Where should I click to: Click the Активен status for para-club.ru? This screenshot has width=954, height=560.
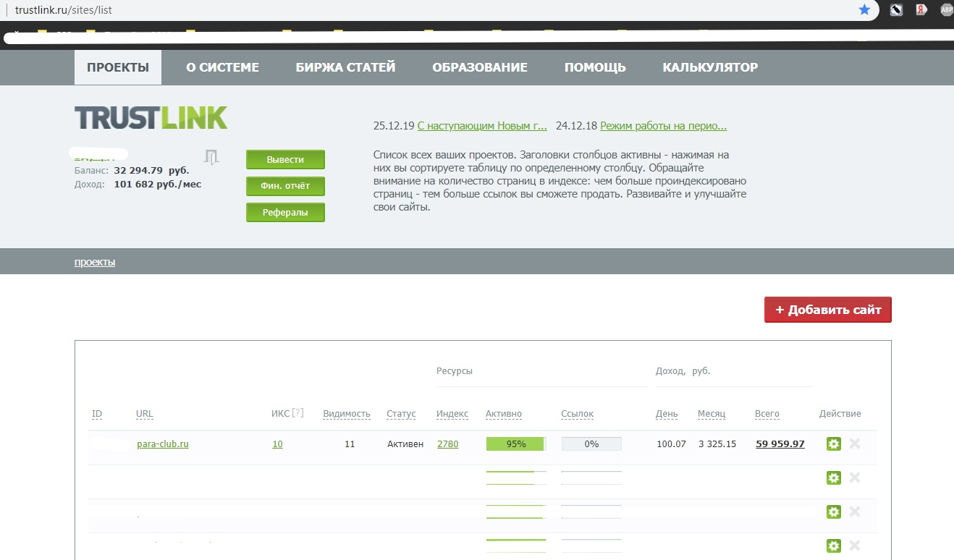(405, 444)
